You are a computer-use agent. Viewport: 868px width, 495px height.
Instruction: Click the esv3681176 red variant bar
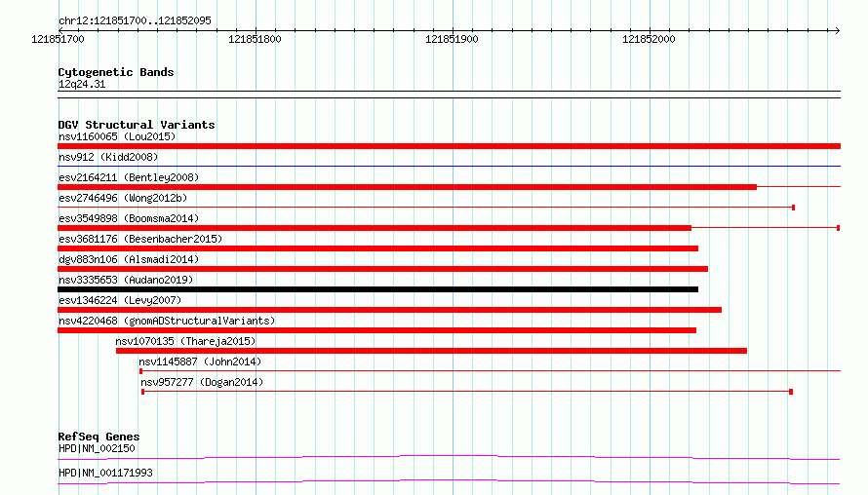pyautogui.click(x=377, y=248)
